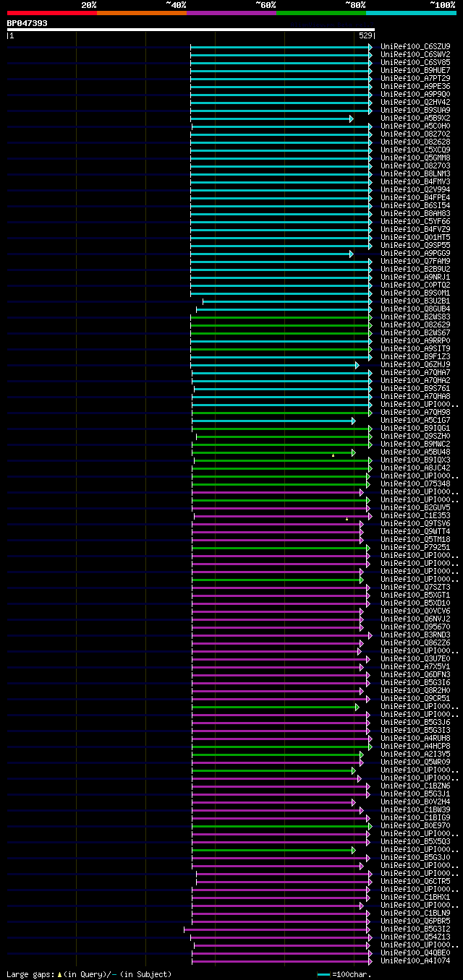The image size is (463, 980).
Task: Click label UniRef100_Q2V994
Action: (x=415, y=189)
